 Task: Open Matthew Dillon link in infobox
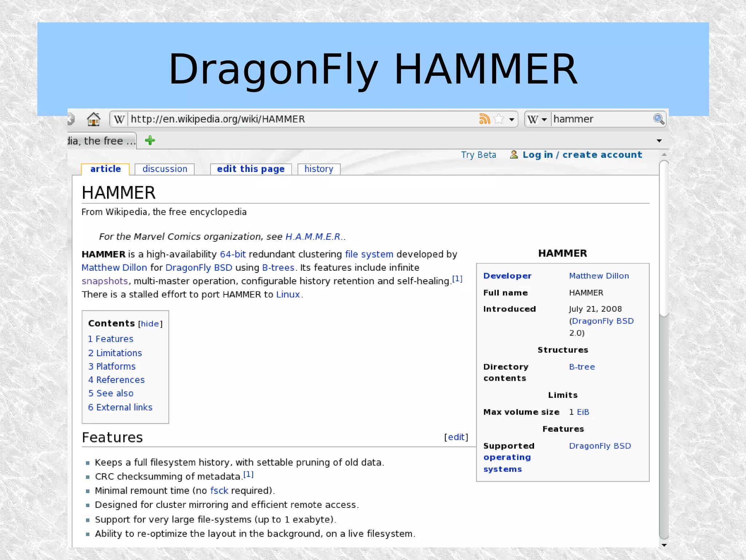click(x=599, y=276)
